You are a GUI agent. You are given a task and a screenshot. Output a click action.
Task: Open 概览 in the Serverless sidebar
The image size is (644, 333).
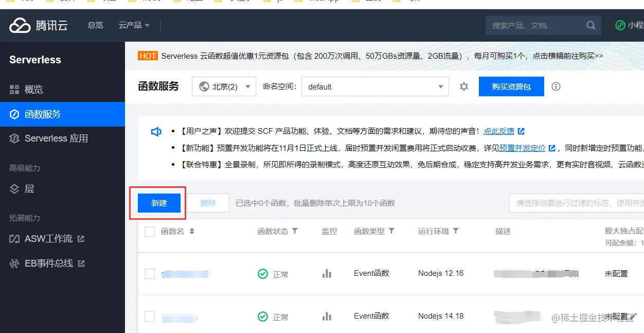tap(62, 90)
